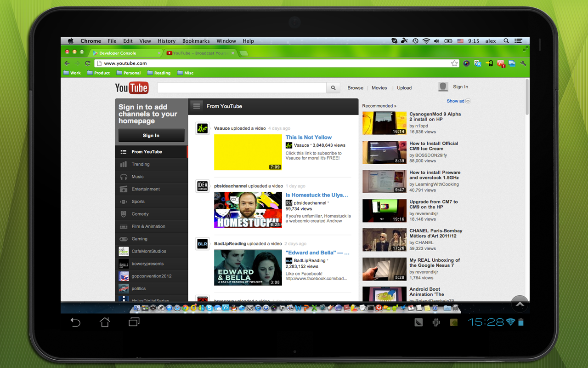The image size is (588, 368).
Task: Open My REAL Unboxing of the Google Nexus 7
Action: tap(435, 263)
